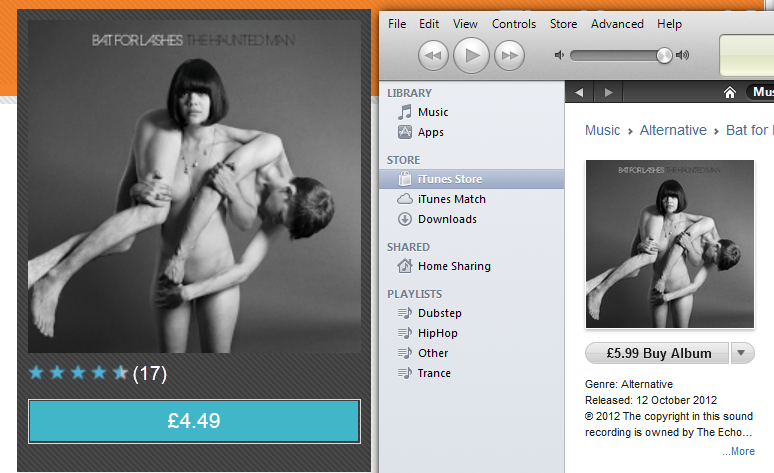Click the large album artwork on the left card
The width and height of the screenshot is (774, 473).
pos(194,187)
